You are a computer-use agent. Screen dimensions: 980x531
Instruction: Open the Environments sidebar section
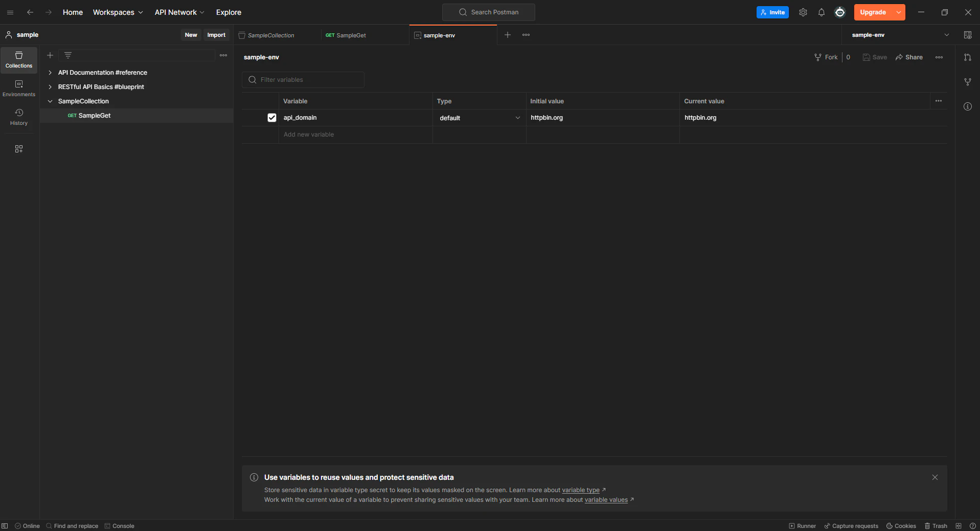click(19, 88)
